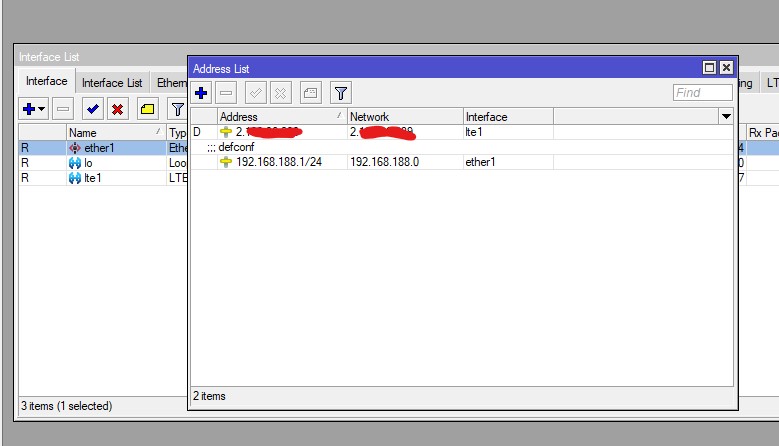Sort by Network column header
Image resolution: width=779 pixels, height=446 pixels.
click(403, 117)
